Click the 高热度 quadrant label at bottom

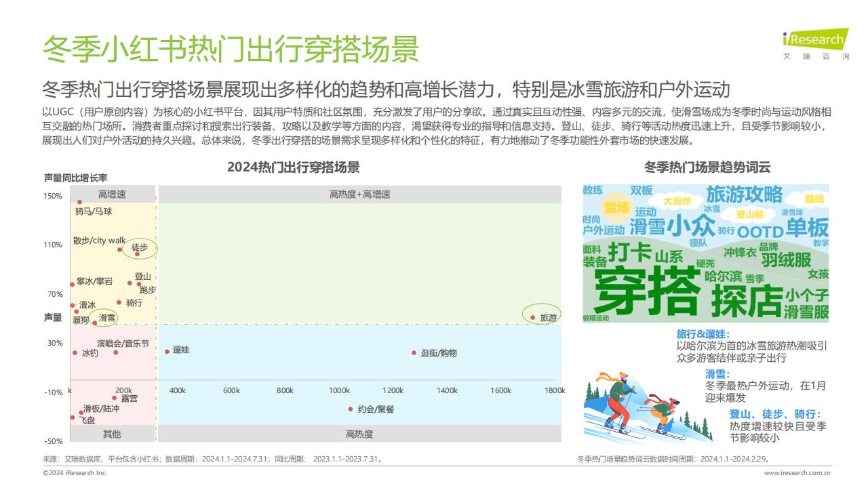point(359,434)
